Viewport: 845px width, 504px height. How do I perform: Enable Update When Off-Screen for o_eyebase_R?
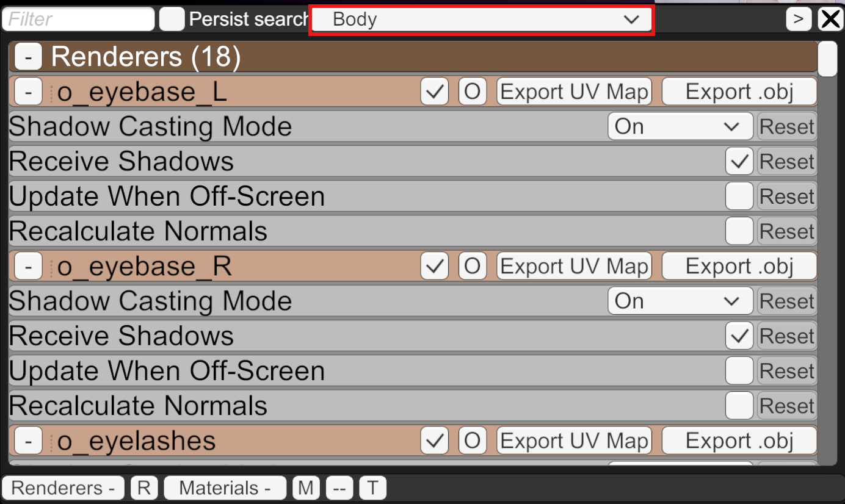(739, 371)
